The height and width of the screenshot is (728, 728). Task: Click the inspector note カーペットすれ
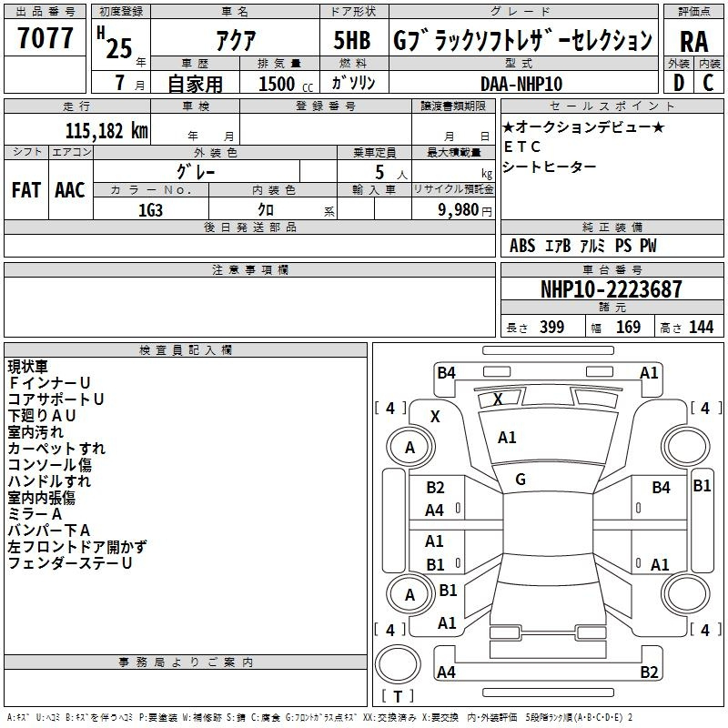[x=56, y=448]
